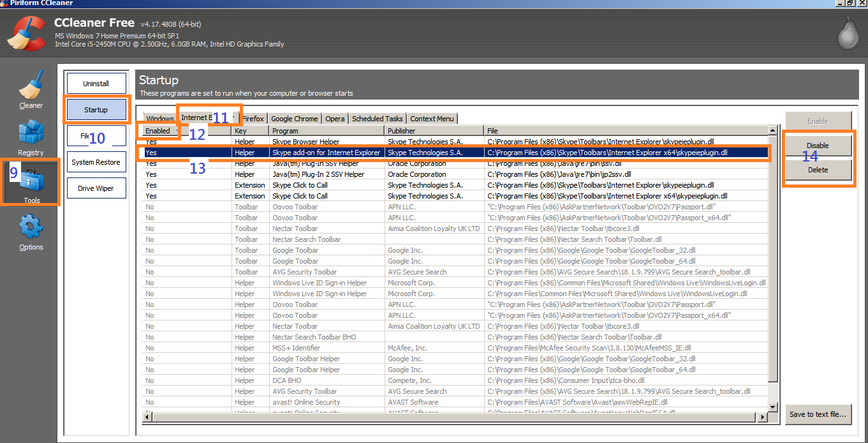Click the dca-bho.dll file path

tap(565, 380)
